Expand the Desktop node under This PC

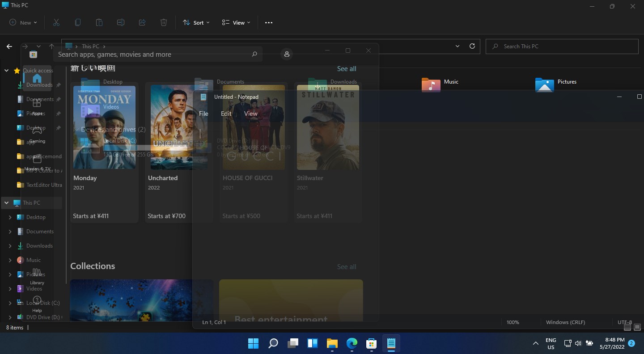(x=10, y=217)
